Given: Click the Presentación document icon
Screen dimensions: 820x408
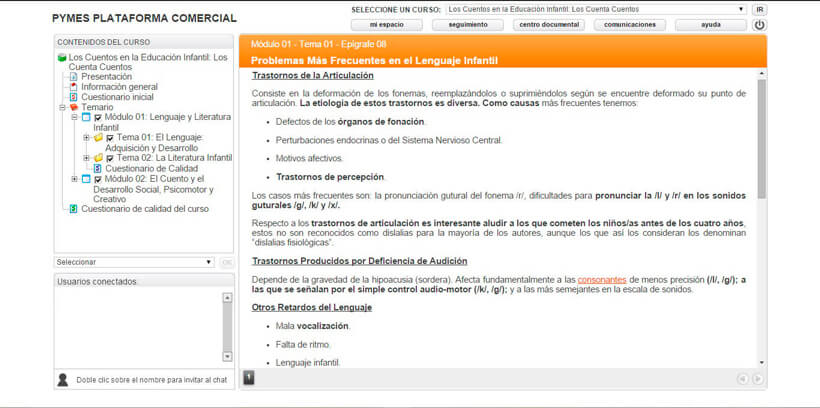Looking at the screenshot, I should point(74,77).
